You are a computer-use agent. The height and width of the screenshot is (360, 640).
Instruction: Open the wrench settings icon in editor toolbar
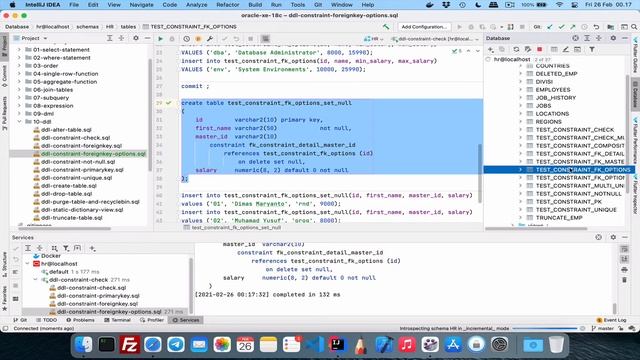pyautogui.click(x=210, y=39)
